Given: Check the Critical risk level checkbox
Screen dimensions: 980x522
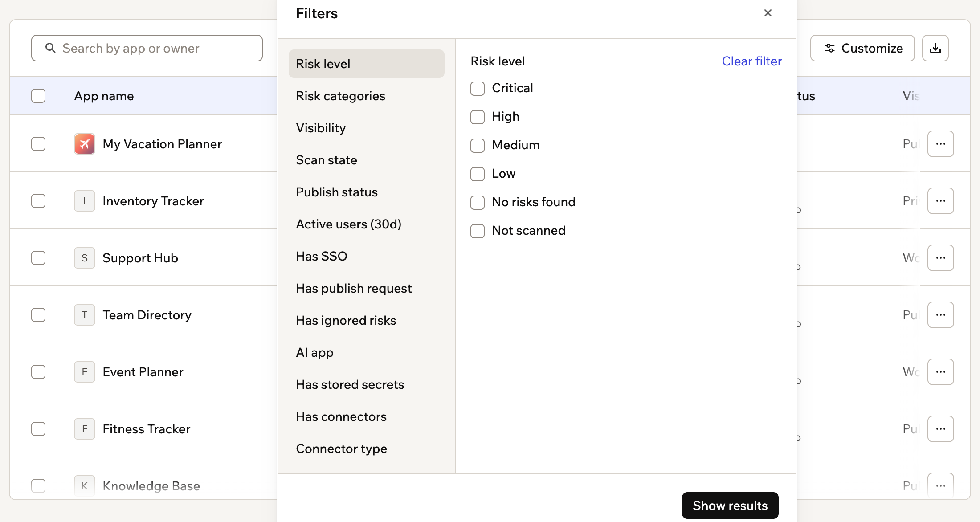Looking at the screenshot, I should pyautogui.click(x=478, y=89).
